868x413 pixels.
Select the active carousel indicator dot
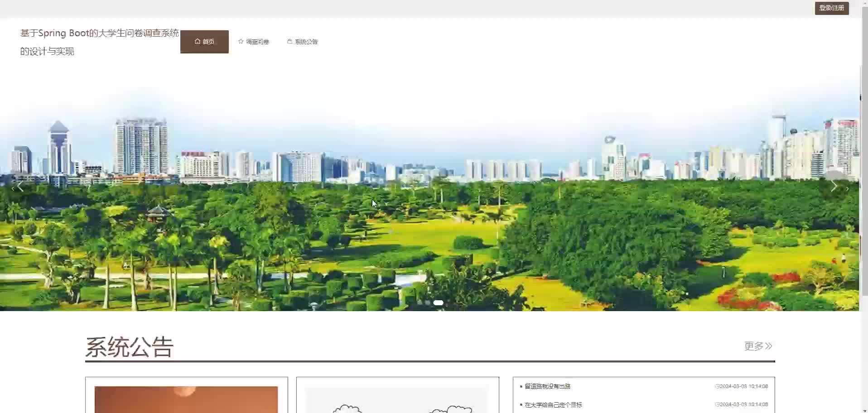(438, 303)
